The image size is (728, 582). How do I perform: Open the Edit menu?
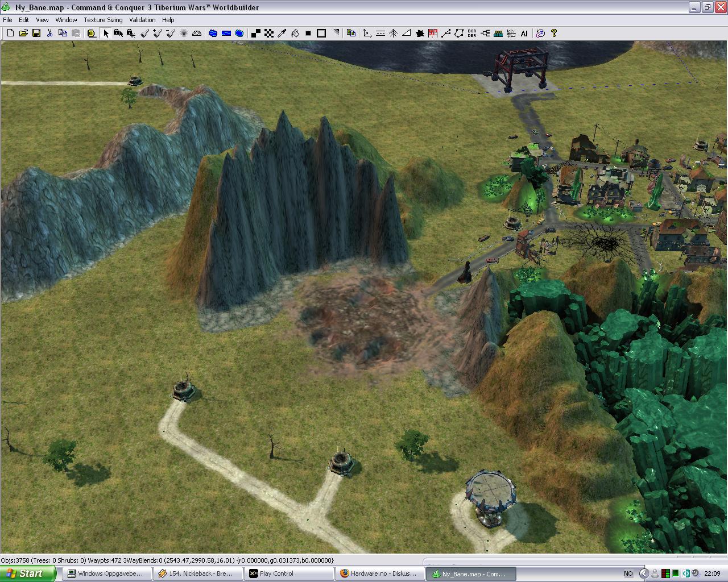24,19
